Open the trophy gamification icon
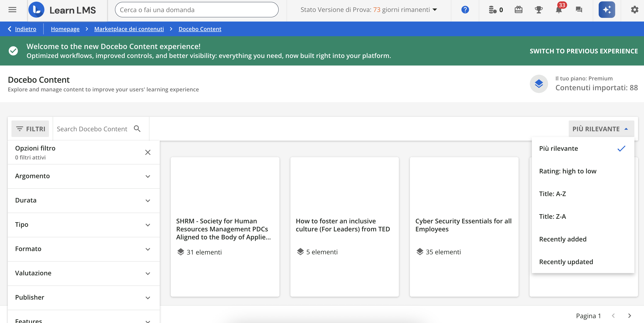 point(538,10)
